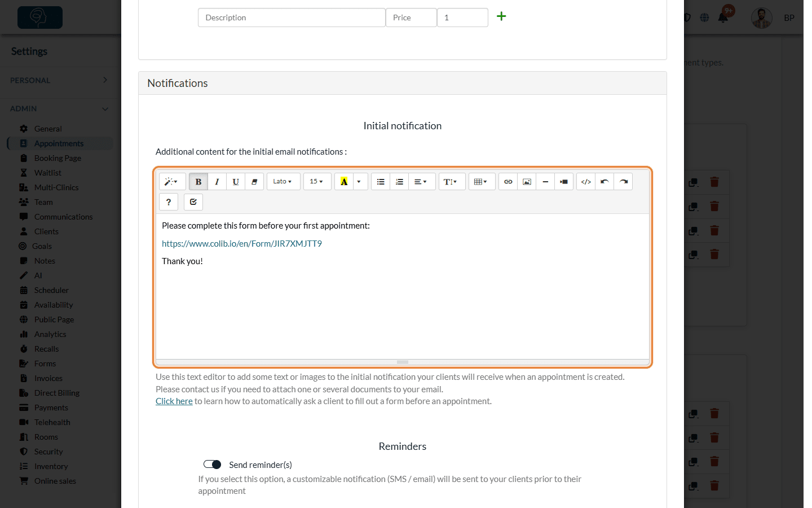Viewport: 812px width, 508px height.
Task: Insert a video with the video icon
Action: [564, 182]
